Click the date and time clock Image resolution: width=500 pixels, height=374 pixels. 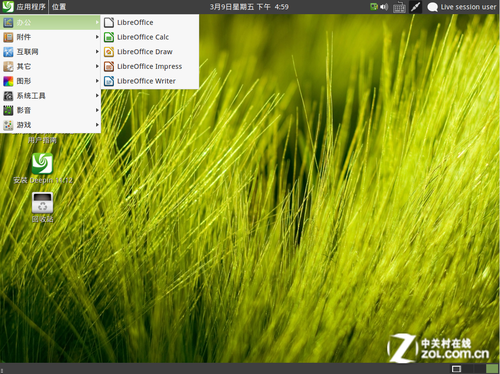pos(249,7)
